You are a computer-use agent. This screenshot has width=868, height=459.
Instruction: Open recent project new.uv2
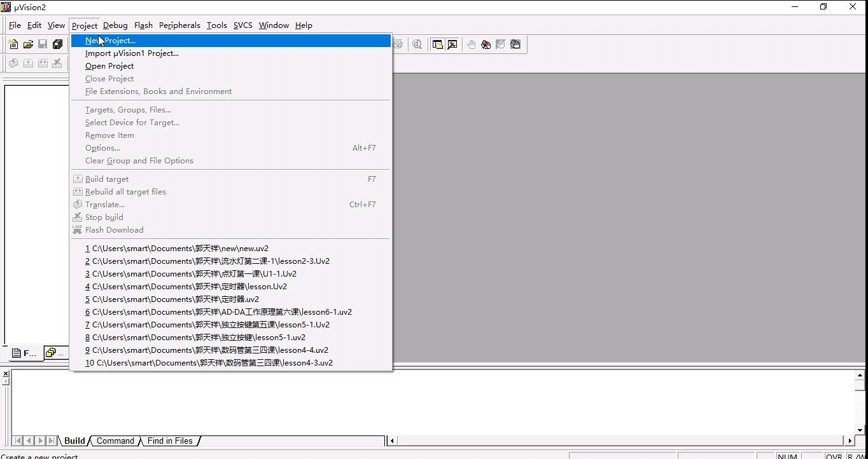(x=230, y=249)
